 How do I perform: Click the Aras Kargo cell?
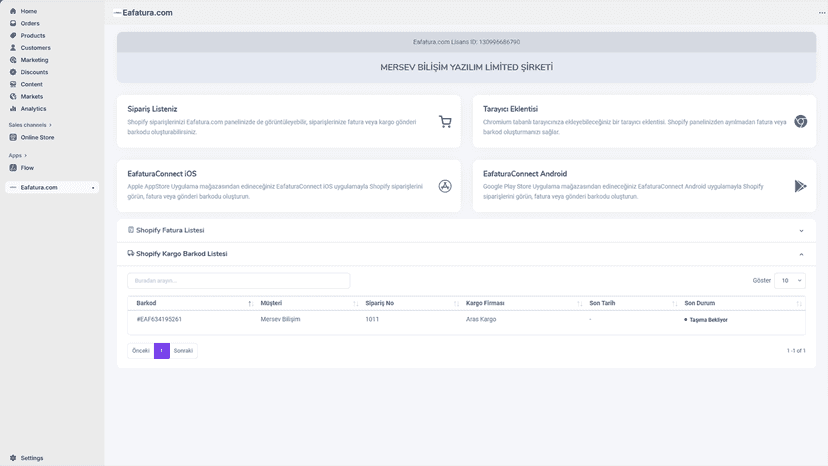pos(481,319)
